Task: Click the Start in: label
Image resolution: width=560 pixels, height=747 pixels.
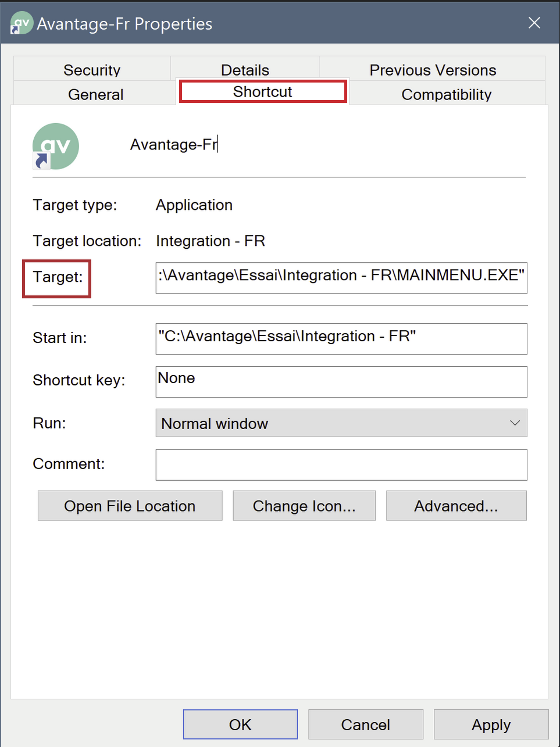Action: [60, 338]
